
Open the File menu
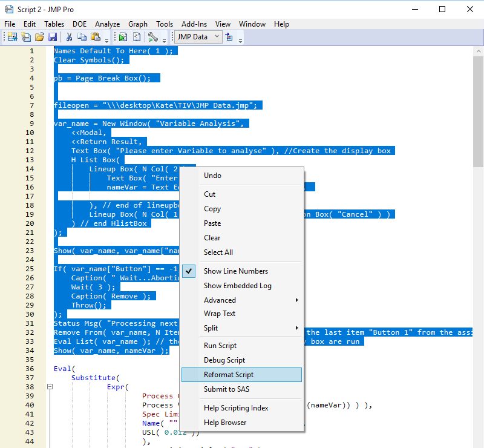click(10, 24)
